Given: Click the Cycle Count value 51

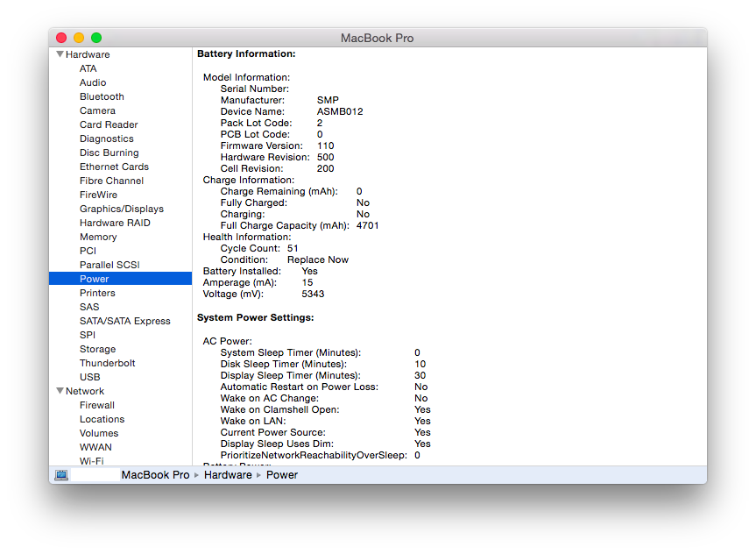Looking at the screenshot, I should pyautogui.click(x=293, y=247).
